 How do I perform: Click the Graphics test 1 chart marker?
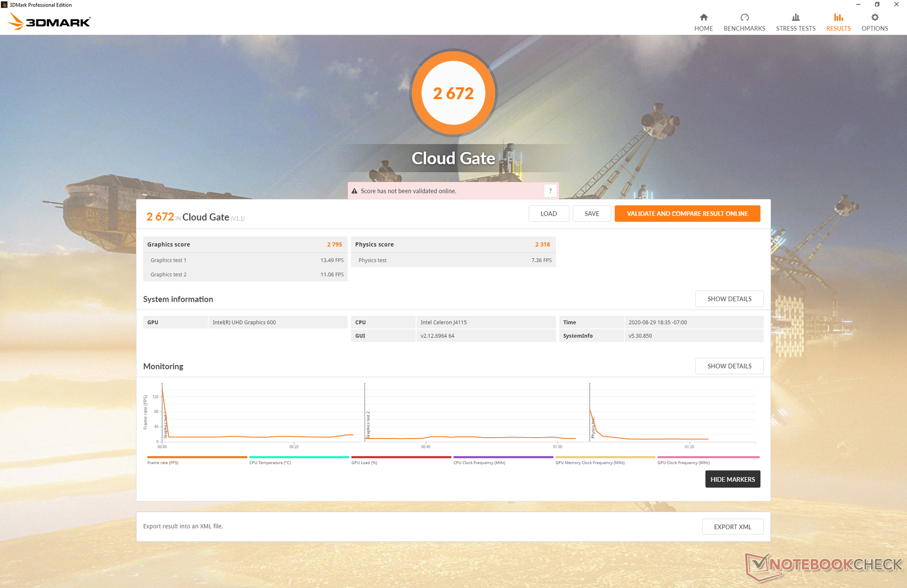coord(166,425)
